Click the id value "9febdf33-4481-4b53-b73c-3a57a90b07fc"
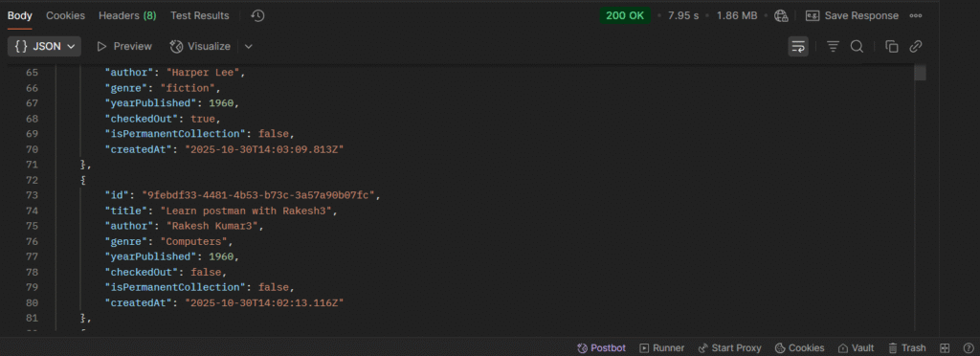 point(258,195)
